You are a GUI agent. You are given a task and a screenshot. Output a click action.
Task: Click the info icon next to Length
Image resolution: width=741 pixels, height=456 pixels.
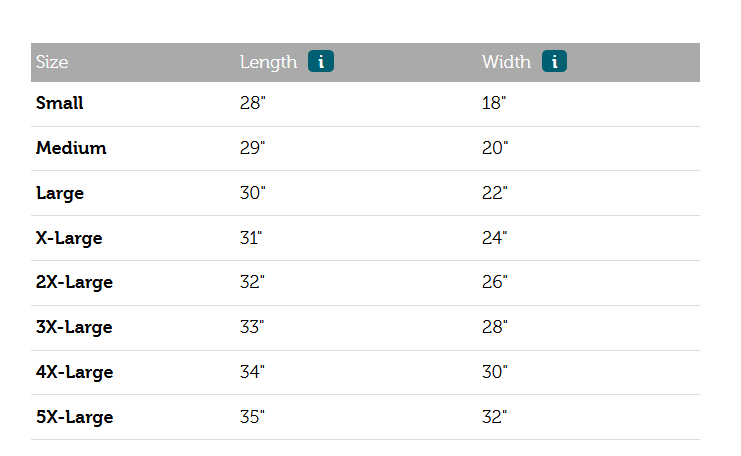[x=320, y=62]
